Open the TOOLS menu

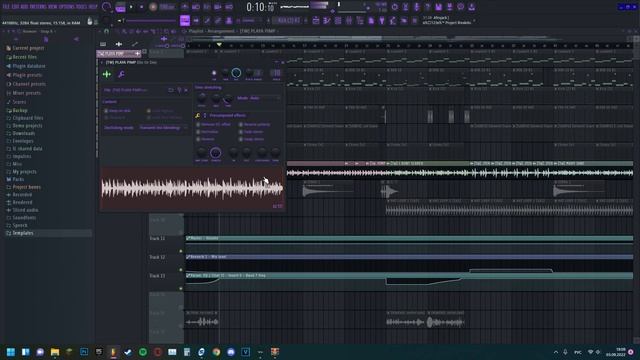pyautogui.click(x=81, y=7)
